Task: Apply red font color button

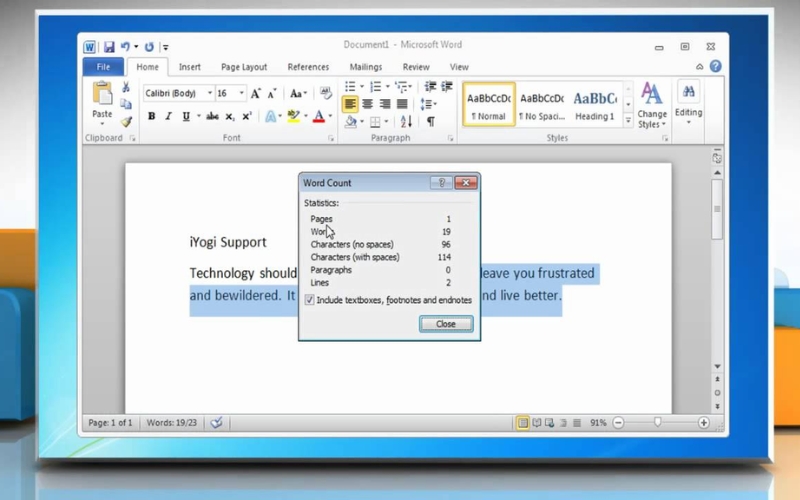Action: 319,117
